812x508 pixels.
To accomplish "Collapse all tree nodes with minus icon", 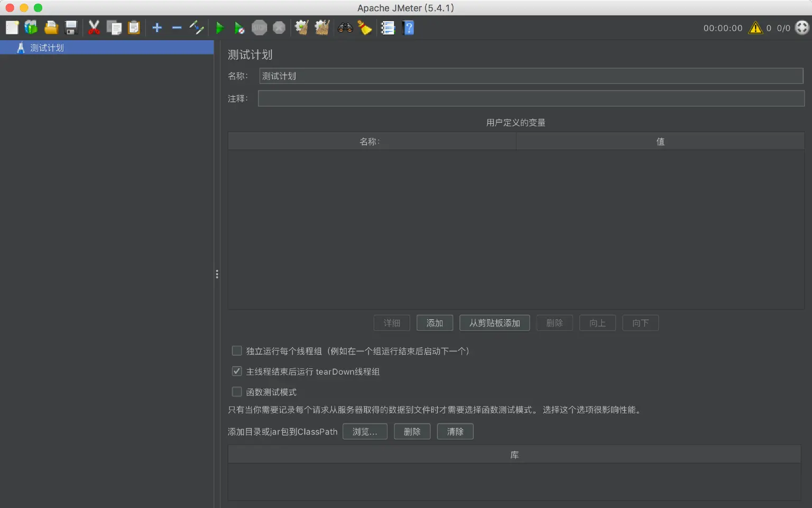I will (177, 28).
